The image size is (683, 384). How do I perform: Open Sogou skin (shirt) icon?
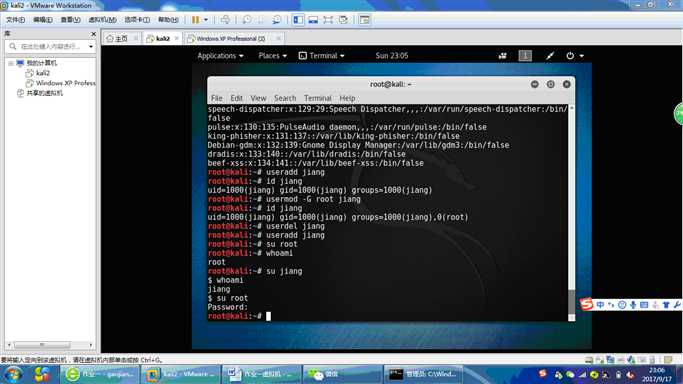point(666,305)
